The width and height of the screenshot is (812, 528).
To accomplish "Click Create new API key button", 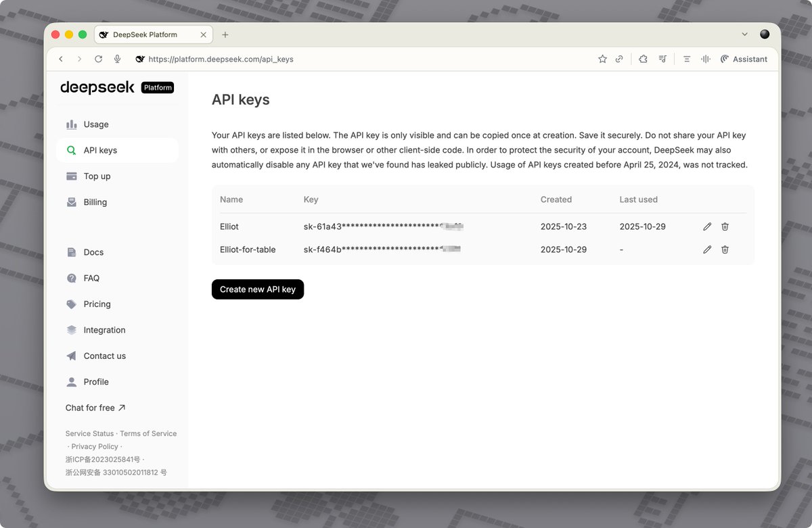I will [x=258, y=289].
